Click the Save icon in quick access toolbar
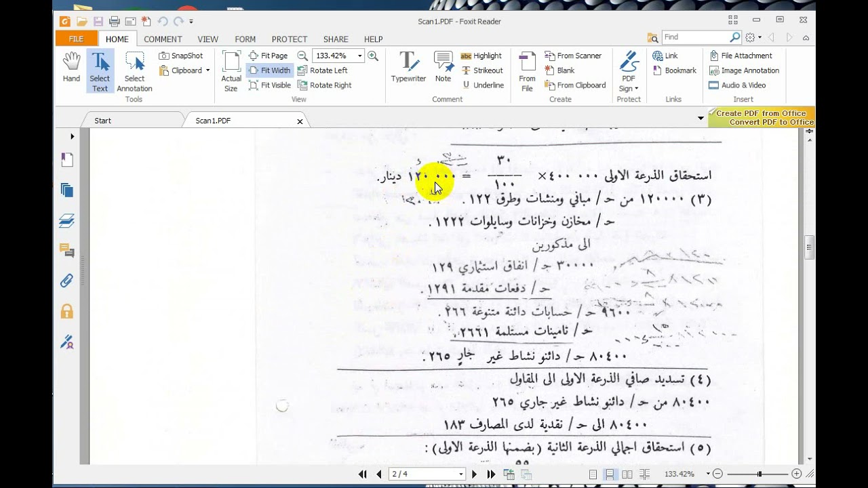This screenshot has height=488, width=868. (x=98, y=22)
